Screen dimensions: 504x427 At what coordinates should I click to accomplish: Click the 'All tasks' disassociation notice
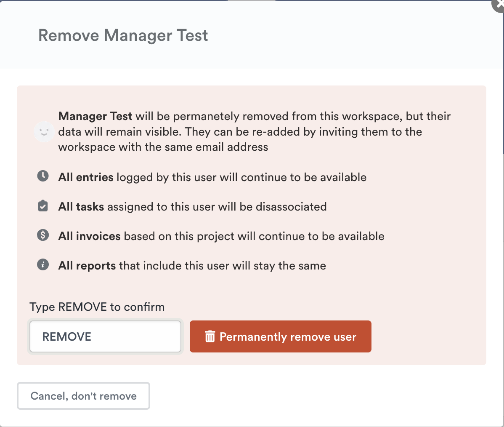[x=192, y=206]
